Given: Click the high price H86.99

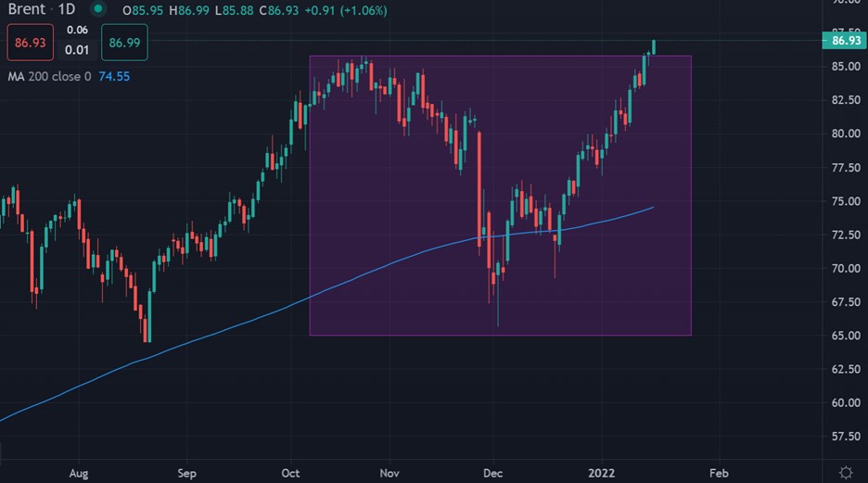Looking at the screenshot, I should click(189, 10).
